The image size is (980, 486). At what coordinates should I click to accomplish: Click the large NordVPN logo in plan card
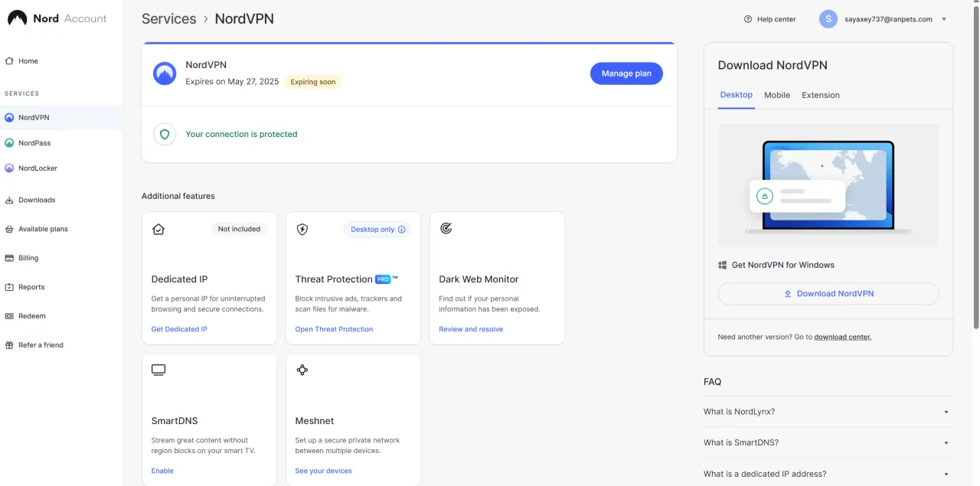pyautogui.click(x=165, y=73)
